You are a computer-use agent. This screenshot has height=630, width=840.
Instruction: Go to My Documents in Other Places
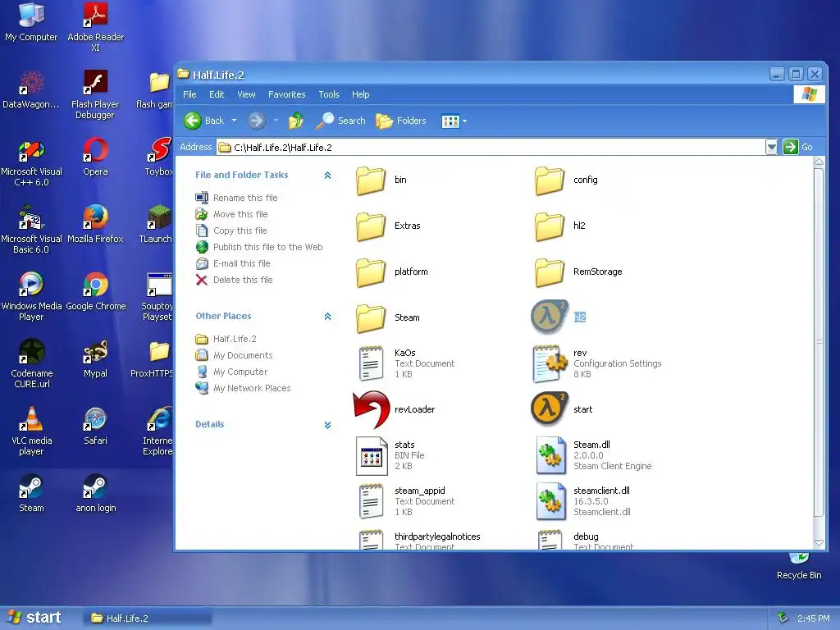tap(243, 355)
